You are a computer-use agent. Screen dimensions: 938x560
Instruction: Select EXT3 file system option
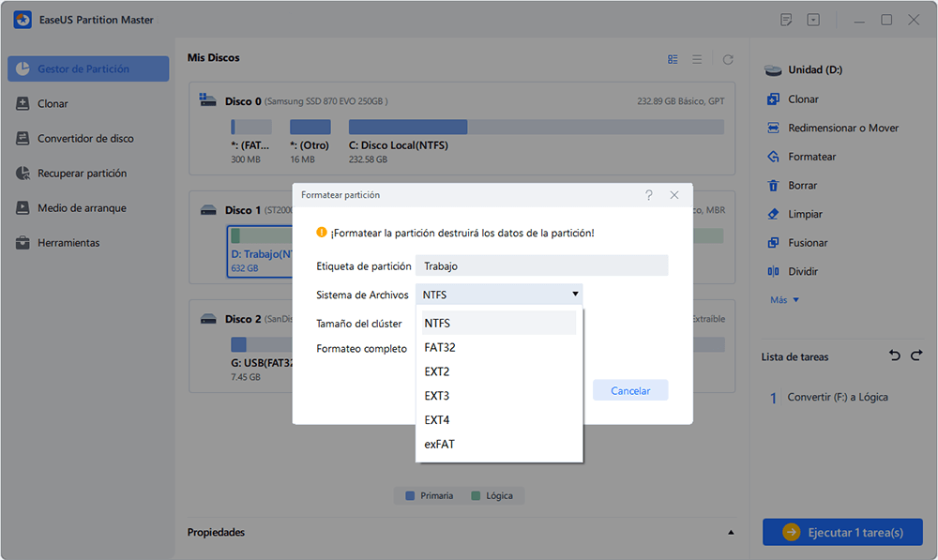(499, 396)
